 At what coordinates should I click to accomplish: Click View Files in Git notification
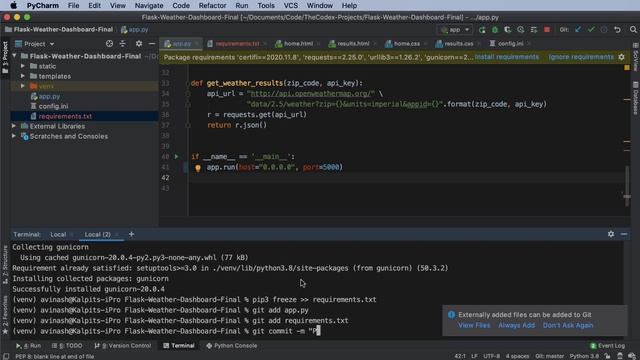click(474, 325)
